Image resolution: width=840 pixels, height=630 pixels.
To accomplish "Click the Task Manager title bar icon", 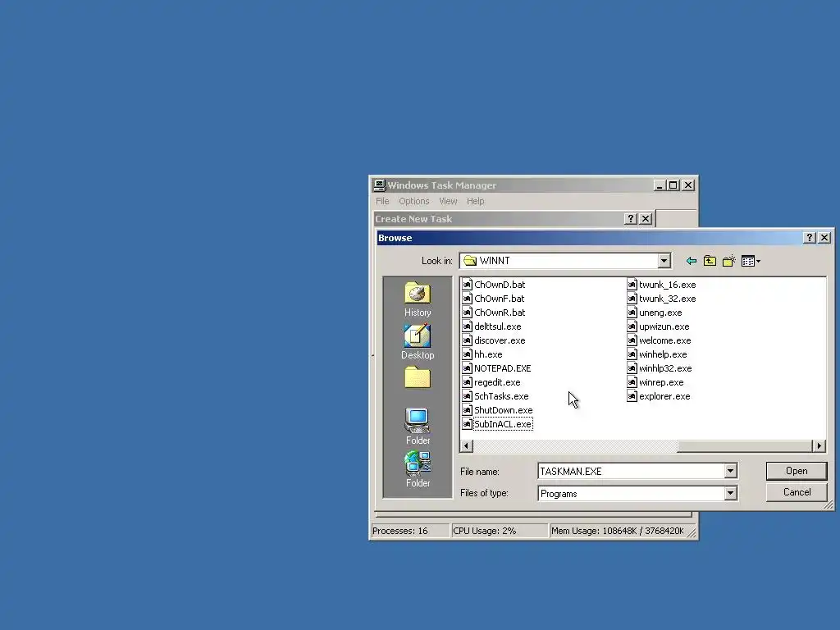I will click(x=379, y=185).
